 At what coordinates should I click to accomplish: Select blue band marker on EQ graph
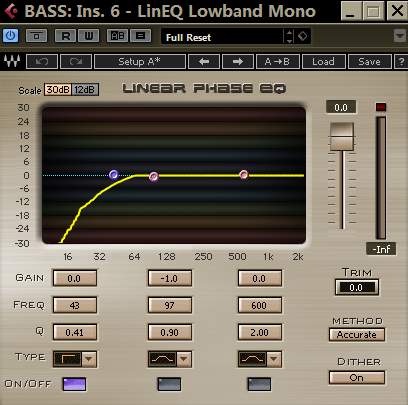coord(114,174)
